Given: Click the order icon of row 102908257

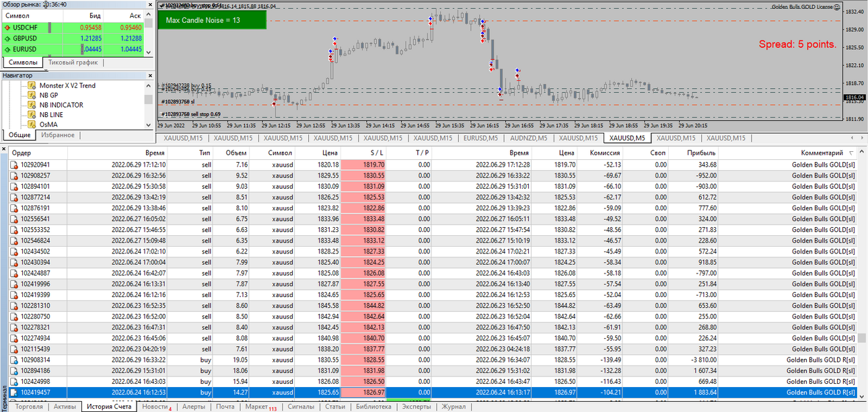Looking at the screenshot, I should [13, 175].
